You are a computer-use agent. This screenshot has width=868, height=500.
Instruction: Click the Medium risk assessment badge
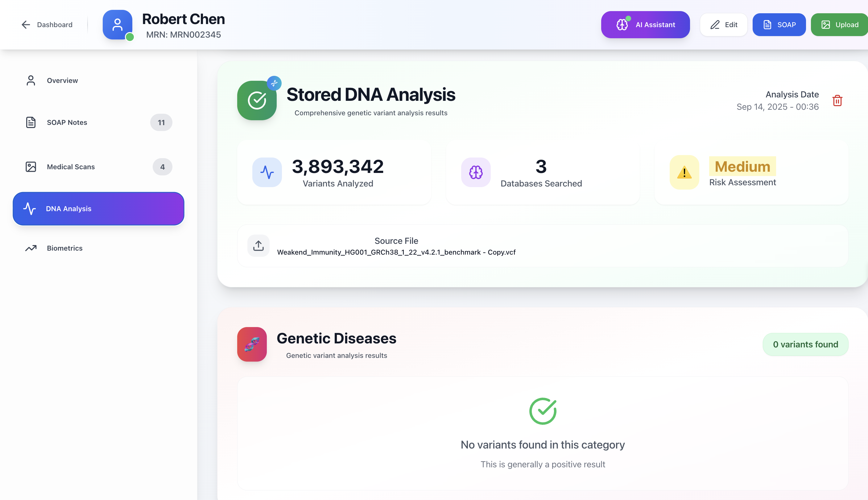click(x=742, y=166)
